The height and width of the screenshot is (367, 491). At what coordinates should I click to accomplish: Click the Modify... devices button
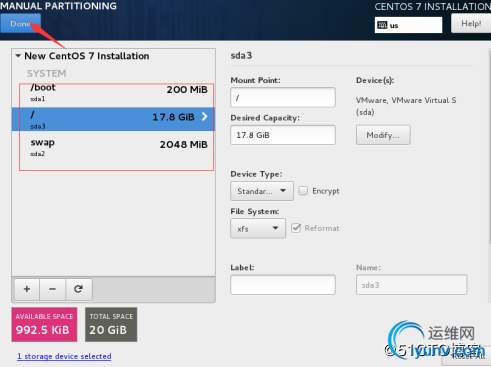coord(383,135)
